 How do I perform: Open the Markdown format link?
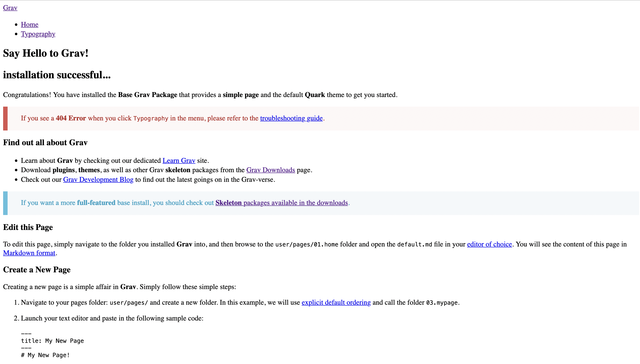(x=29, y=253)
